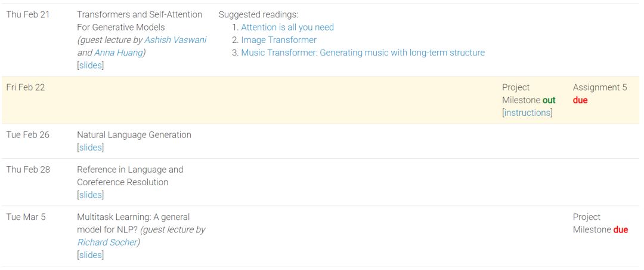This screenshot has width=644, height=270.
Task: Open the 'Attention is all you need' reading
Action: coord(287,27)
